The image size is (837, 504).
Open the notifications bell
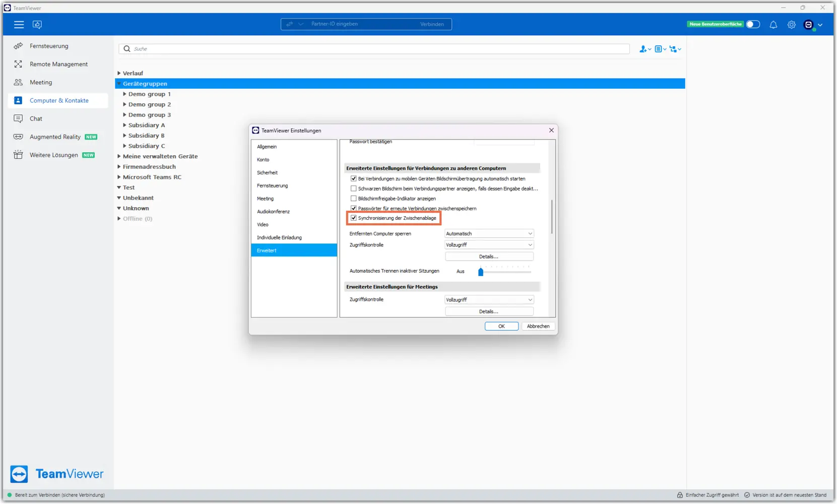(x=773, y=24)
